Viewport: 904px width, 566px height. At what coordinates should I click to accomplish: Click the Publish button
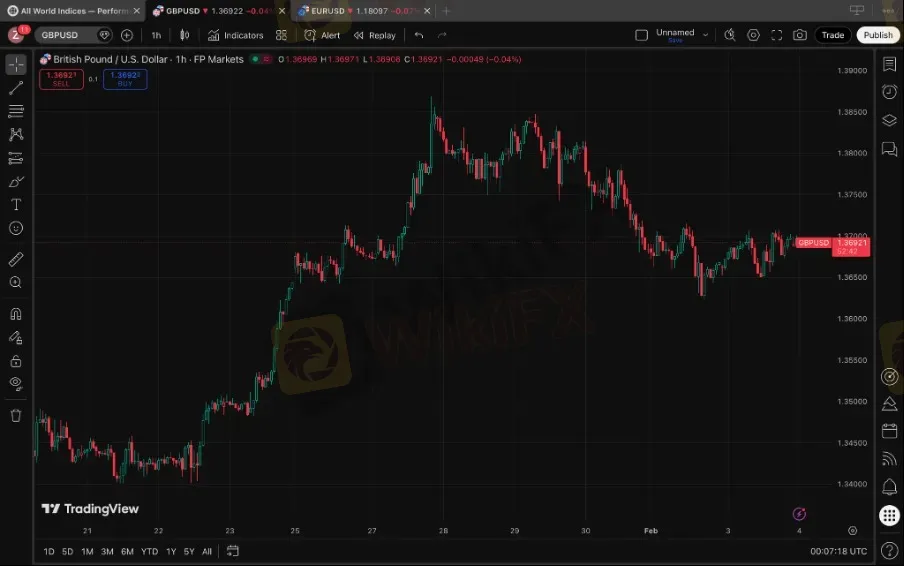[x=877, y=35]
